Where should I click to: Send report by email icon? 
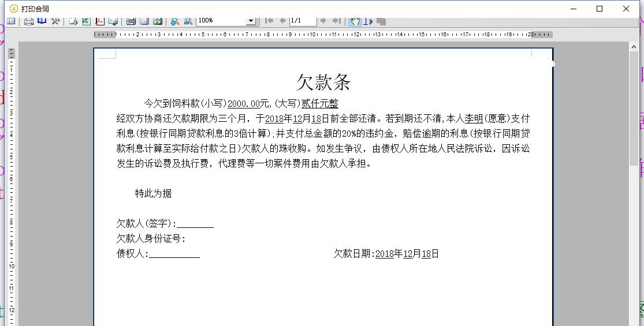(x=113, y=21)
